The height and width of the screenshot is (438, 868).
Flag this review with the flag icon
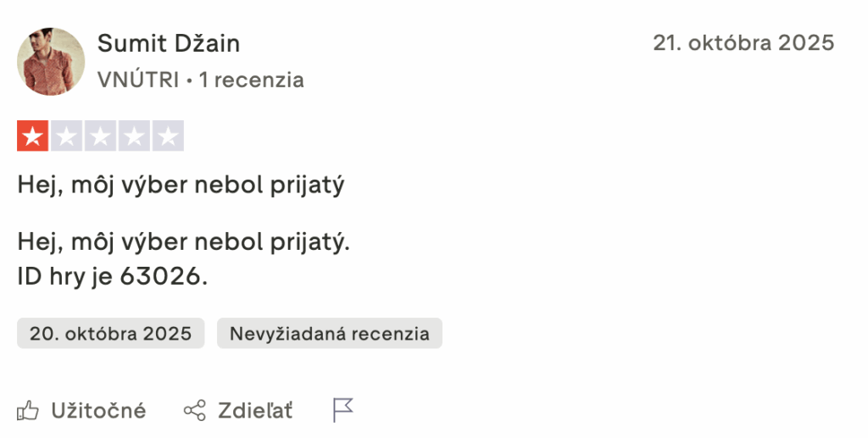click(x=342, y=411)
